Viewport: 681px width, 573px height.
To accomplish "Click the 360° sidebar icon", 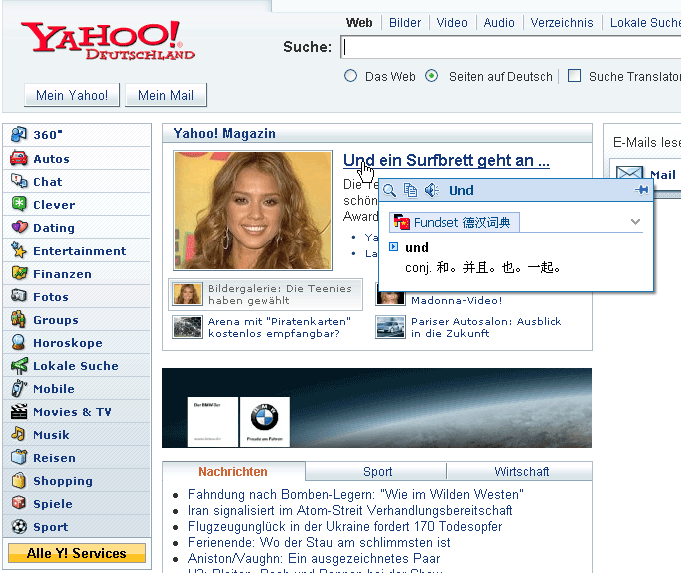I will pyautogui.click(x=19, y=134).
